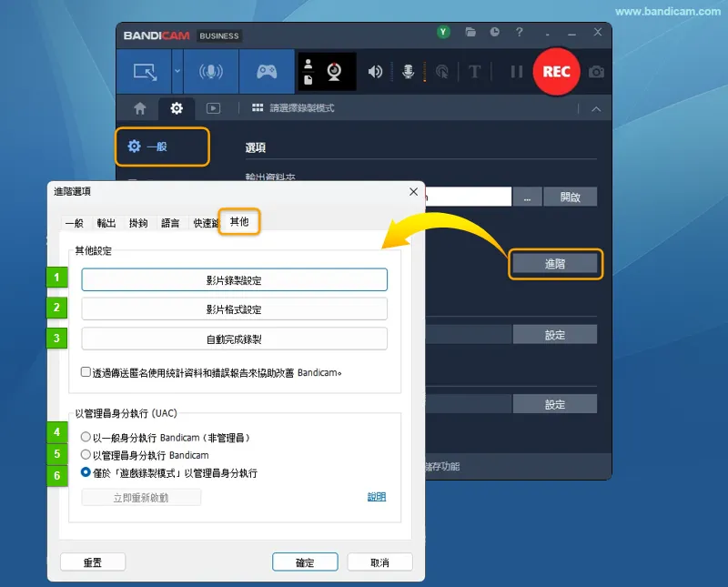
Task: Open help question mark icon
Action: [x=519, y=32]
